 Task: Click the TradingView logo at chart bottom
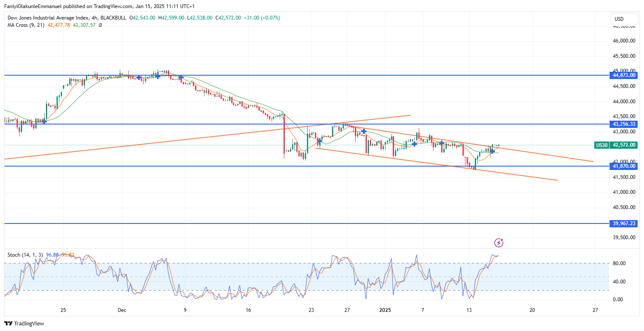coord(24,323)
